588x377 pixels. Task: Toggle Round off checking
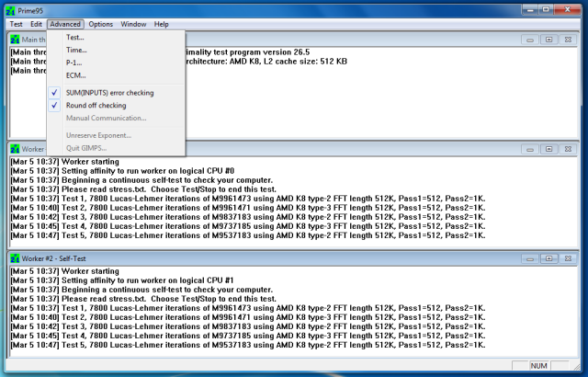pyautogui.click(x=116, y=106)
